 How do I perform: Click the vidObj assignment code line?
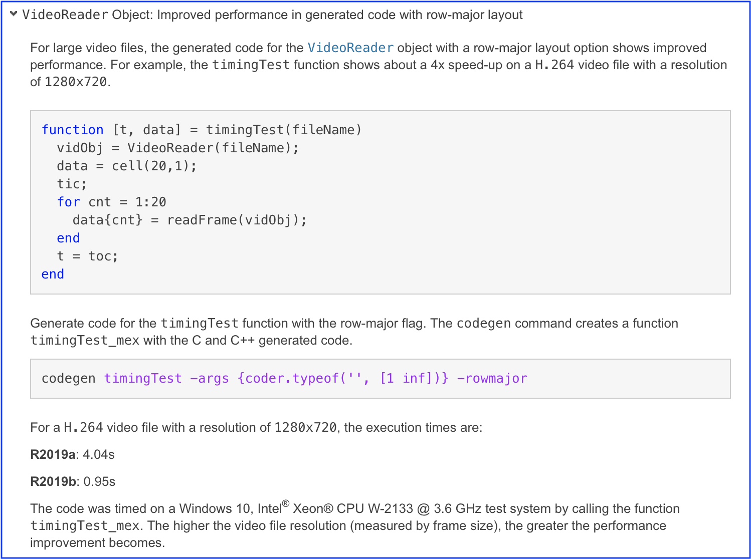[177, 148]
